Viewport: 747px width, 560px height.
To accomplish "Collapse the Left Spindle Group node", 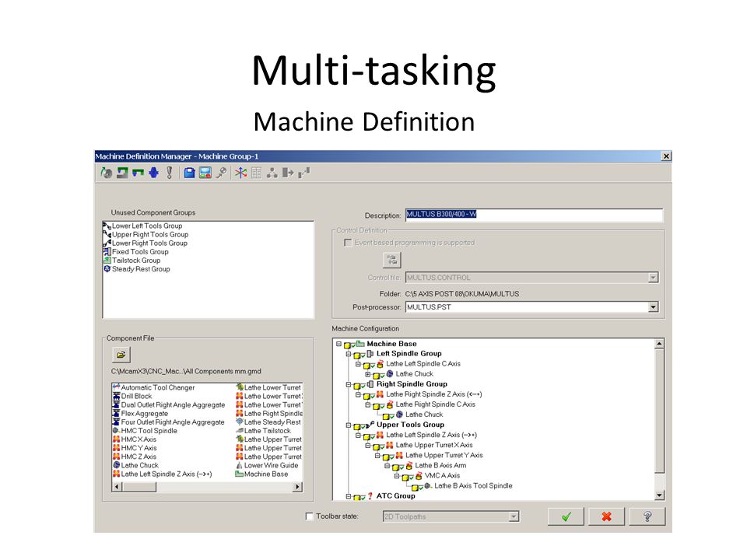I will tap(349, 355).
